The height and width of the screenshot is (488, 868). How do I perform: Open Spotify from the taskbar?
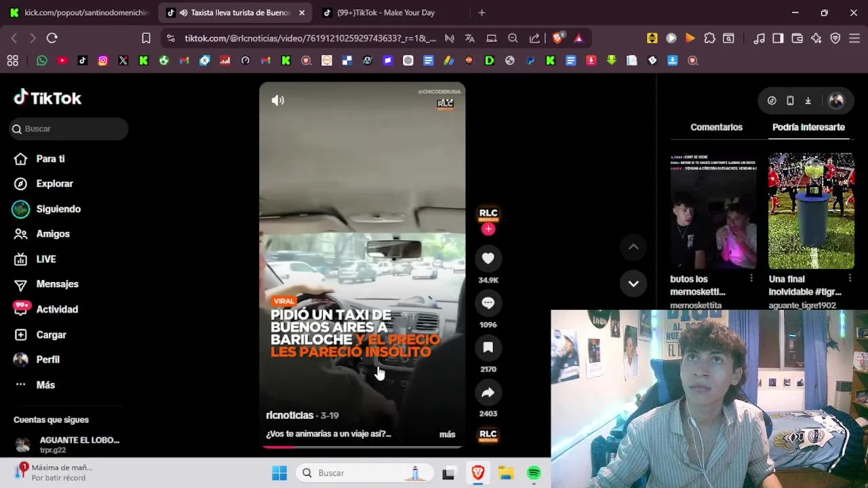pyautogui.click(x=534, y=473)
